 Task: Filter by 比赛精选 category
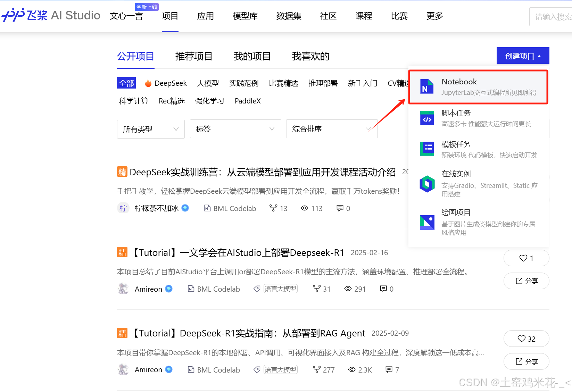coord(283,83)
